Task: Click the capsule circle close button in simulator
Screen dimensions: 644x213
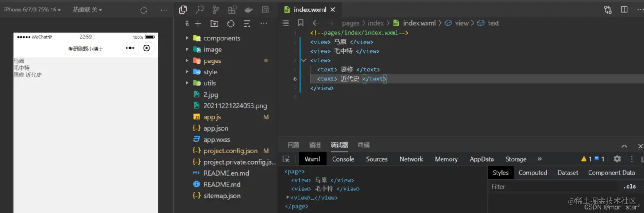Action: 147,48
